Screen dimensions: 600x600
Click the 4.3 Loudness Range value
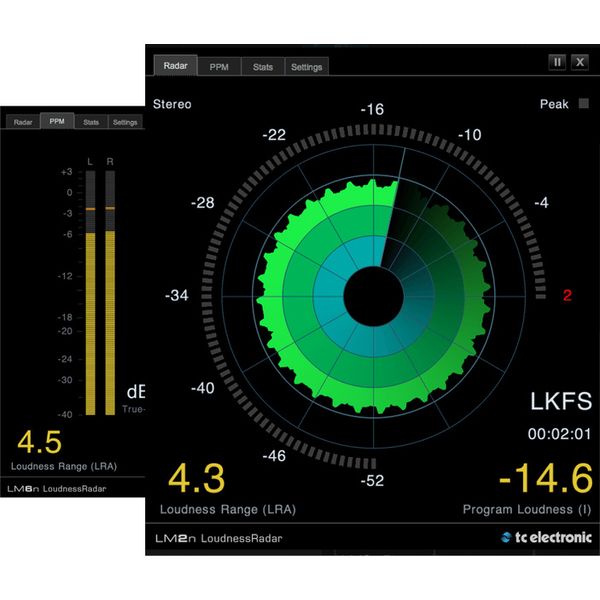pyautogui.click(x=197, y=478)
